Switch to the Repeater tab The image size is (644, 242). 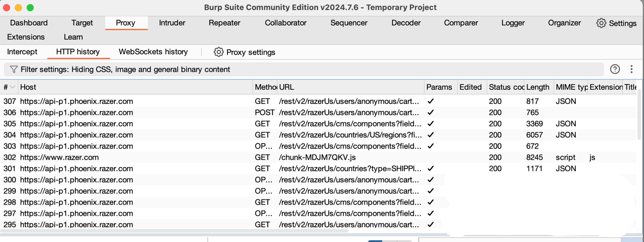[x=224, y=23]
